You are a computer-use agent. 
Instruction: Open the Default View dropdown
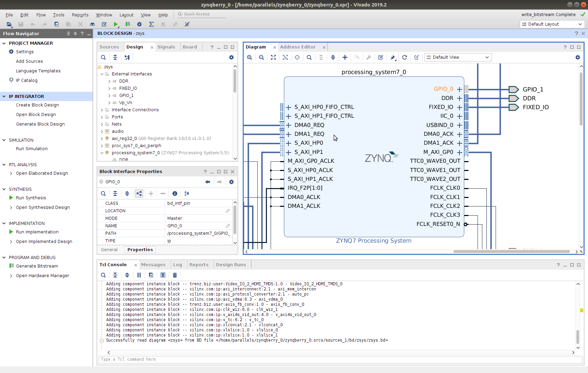[x=458, y=57]
